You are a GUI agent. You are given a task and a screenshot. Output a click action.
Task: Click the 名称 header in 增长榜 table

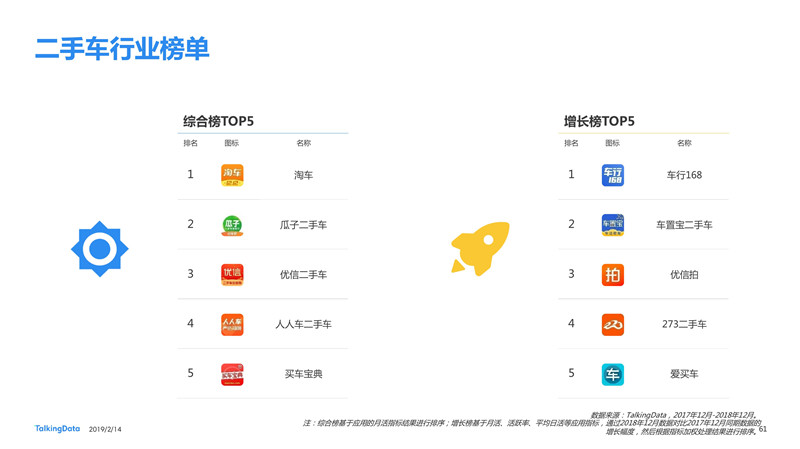click(684, 143)
